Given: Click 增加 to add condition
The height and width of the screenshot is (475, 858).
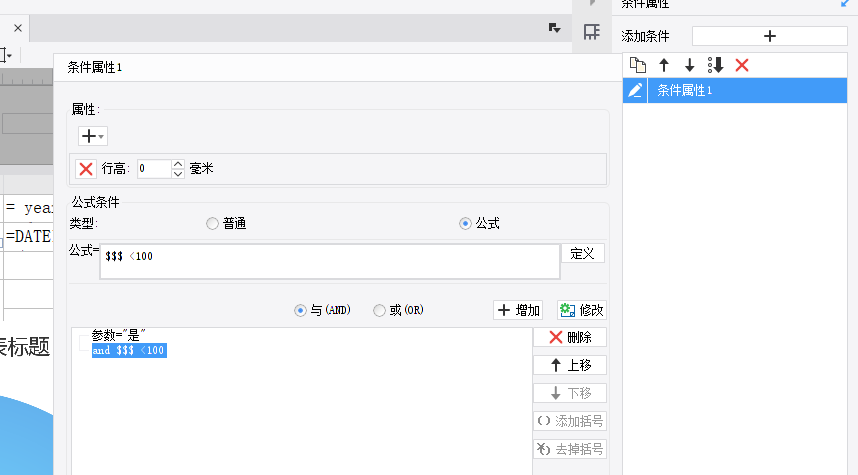Looking at the screenshot, I should pyautogui.click(x=519, y=310).
